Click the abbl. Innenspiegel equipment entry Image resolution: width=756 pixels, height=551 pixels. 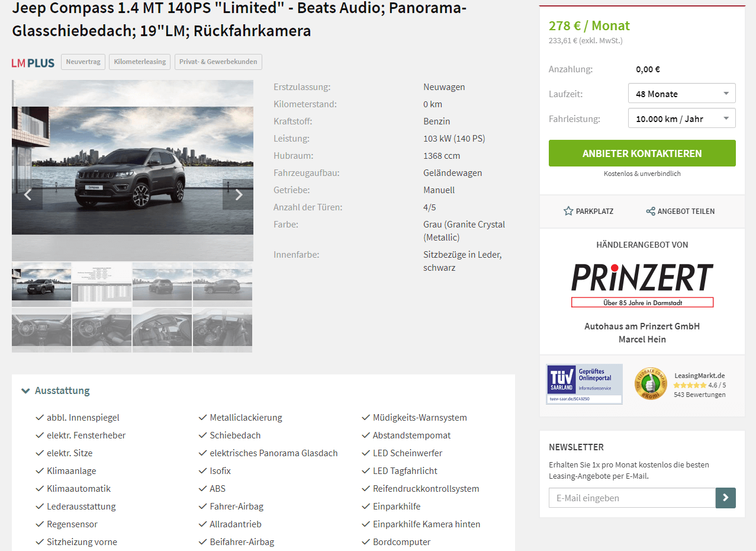(83, 418)
